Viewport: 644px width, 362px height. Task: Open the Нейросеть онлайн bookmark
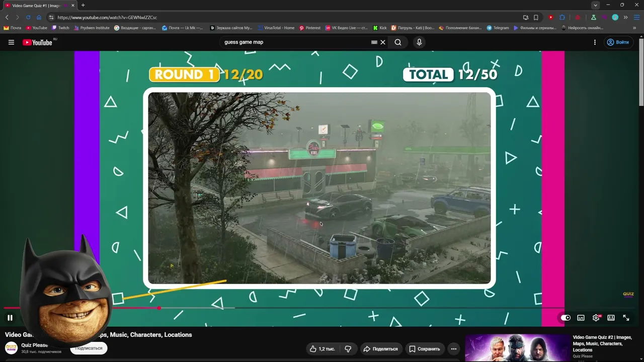click(x=582, y=28)
